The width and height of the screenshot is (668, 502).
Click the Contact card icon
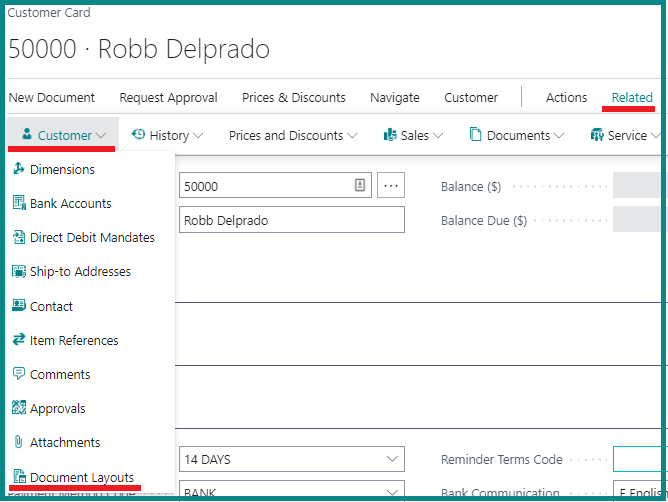click(19, 306)
